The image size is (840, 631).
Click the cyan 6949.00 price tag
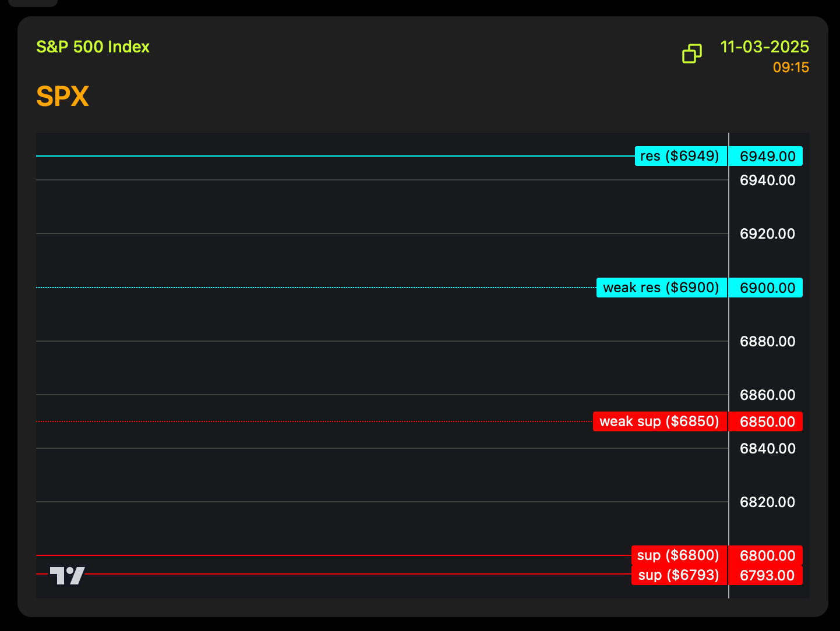click(x=767, y=156)
